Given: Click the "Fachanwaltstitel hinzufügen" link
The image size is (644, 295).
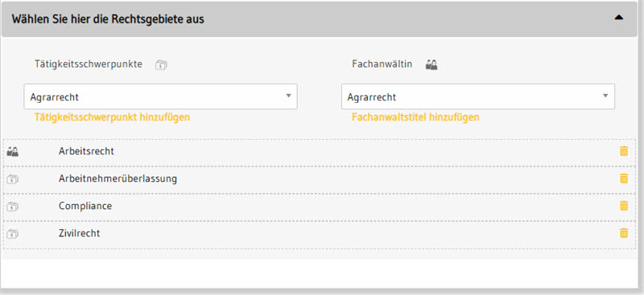Looking at the screenshot, I should [x=415, y=117].
